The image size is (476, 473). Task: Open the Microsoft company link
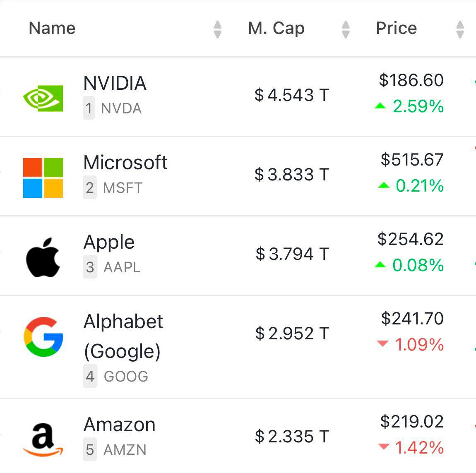pos(125,163)
